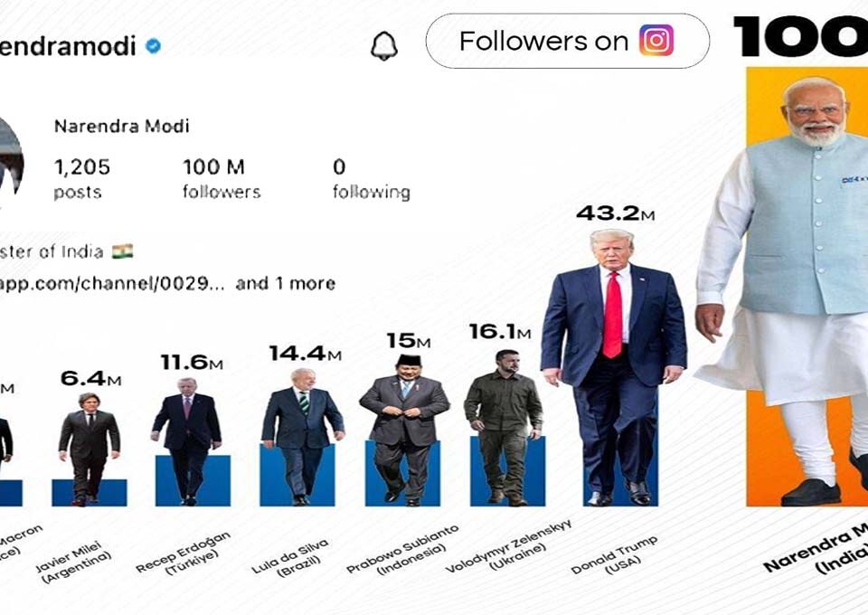The image size is (868, 615).
Task: Click Prabowo Subianto's figure
Action: click(403, 425)
